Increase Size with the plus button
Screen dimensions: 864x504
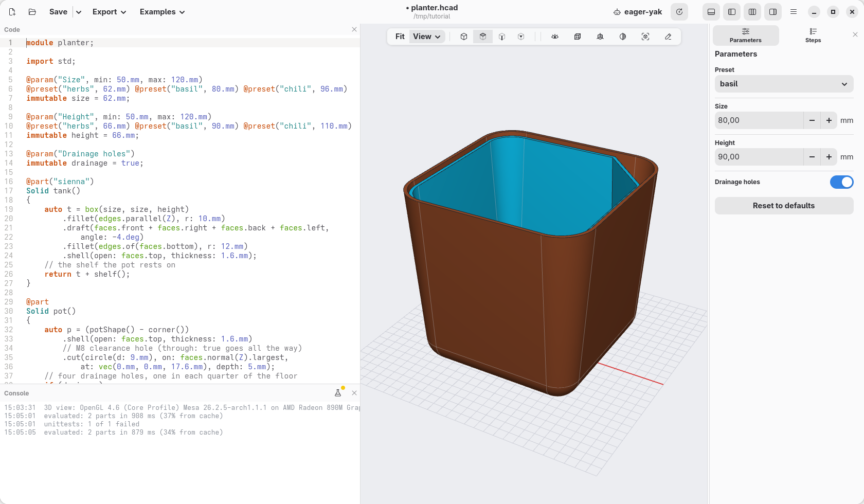click(x=829, y=120)
